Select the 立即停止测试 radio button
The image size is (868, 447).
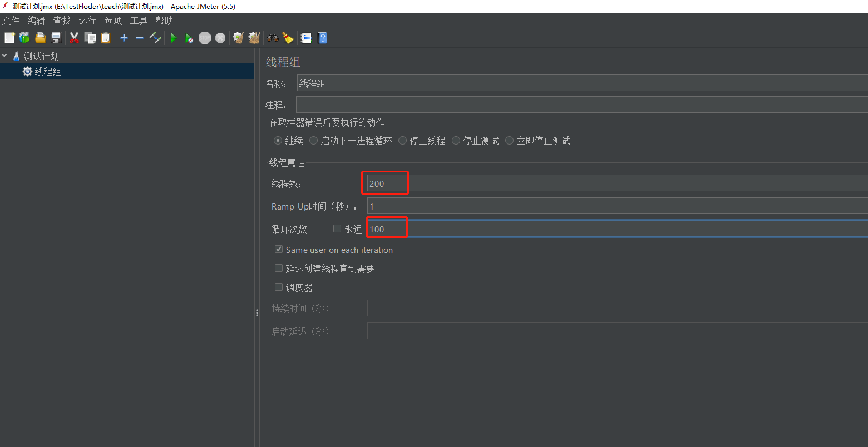pyautogui.click(x=509, y=141)
